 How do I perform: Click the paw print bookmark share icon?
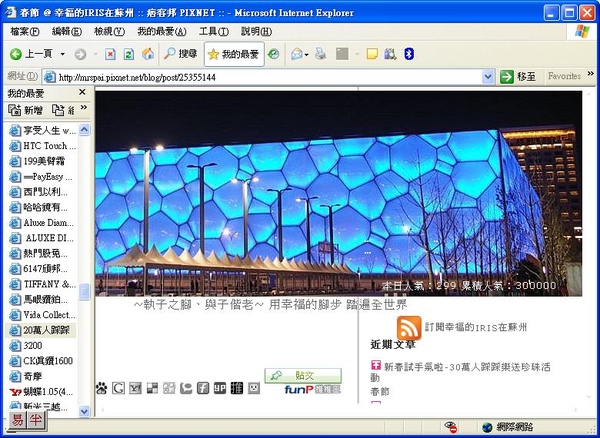(101, 388)
